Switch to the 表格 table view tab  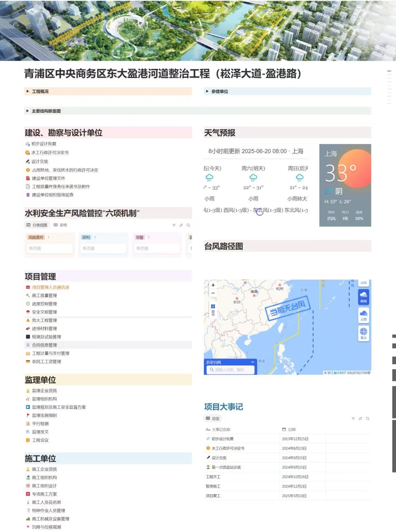click(x=61, y=225)
